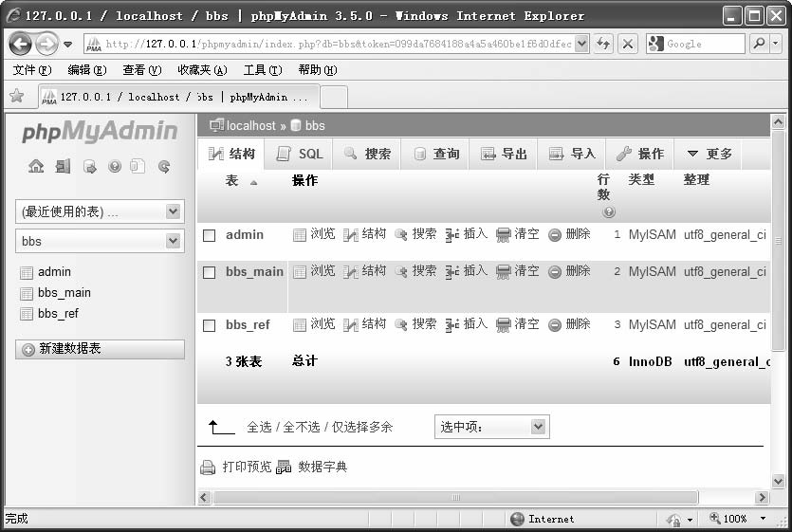The height and width of the screenshot is (532, 792).
Task: Open the 帮助(H) menu
Action: tap(317, 70)
